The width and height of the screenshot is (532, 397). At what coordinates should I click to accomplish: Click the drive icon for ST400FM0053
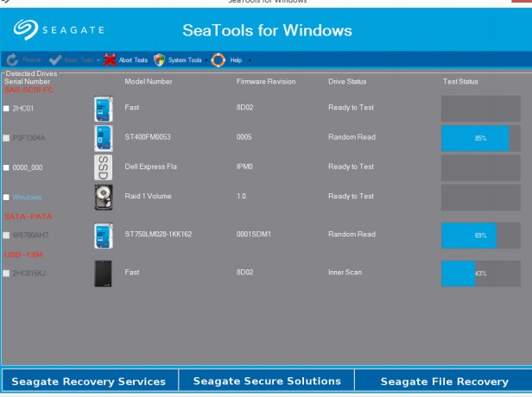coord(103,138)
